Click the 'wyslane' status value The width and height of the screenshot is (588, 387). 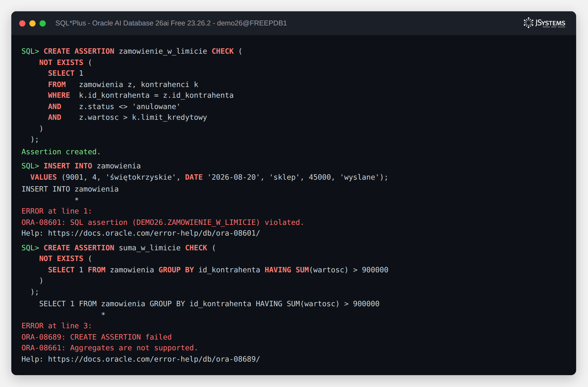360,177
